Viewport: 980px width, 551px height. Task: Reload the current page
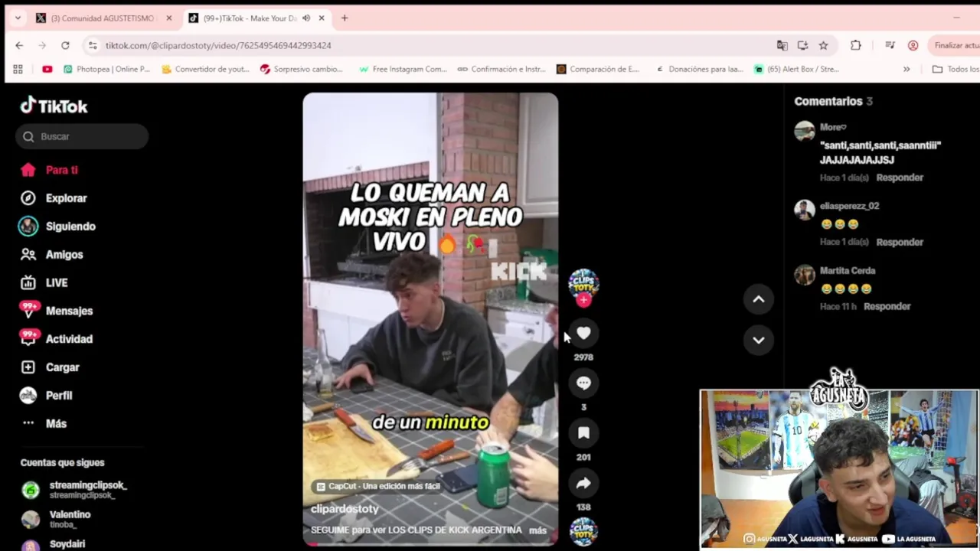[x=65, y=45]
